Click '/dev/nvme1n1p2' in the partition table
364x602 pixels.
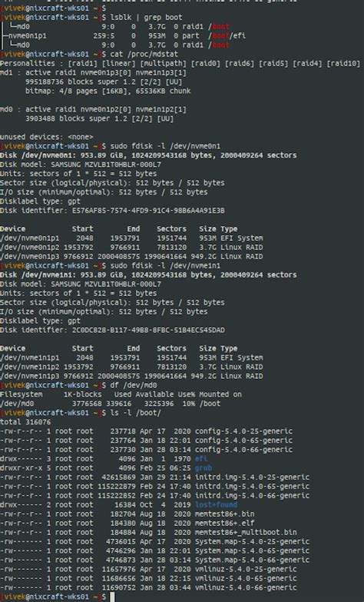pyautogui.click(x=29, y=367)
